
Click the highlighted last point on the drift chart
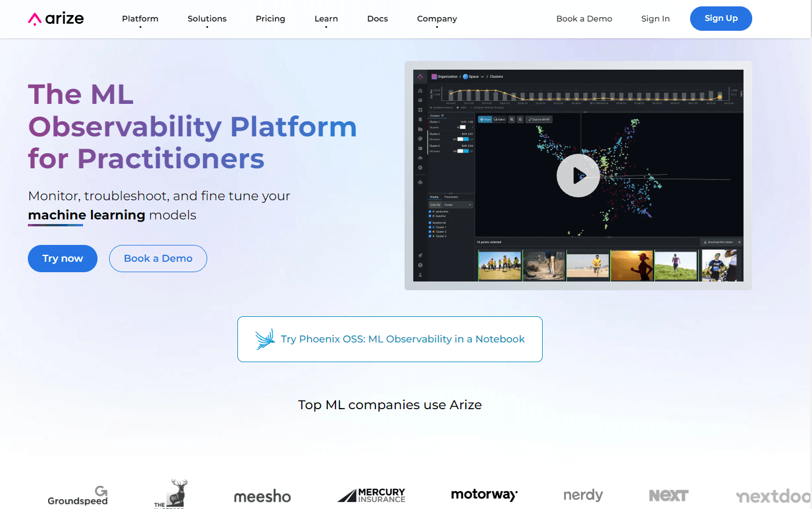[x=720, y=97]
